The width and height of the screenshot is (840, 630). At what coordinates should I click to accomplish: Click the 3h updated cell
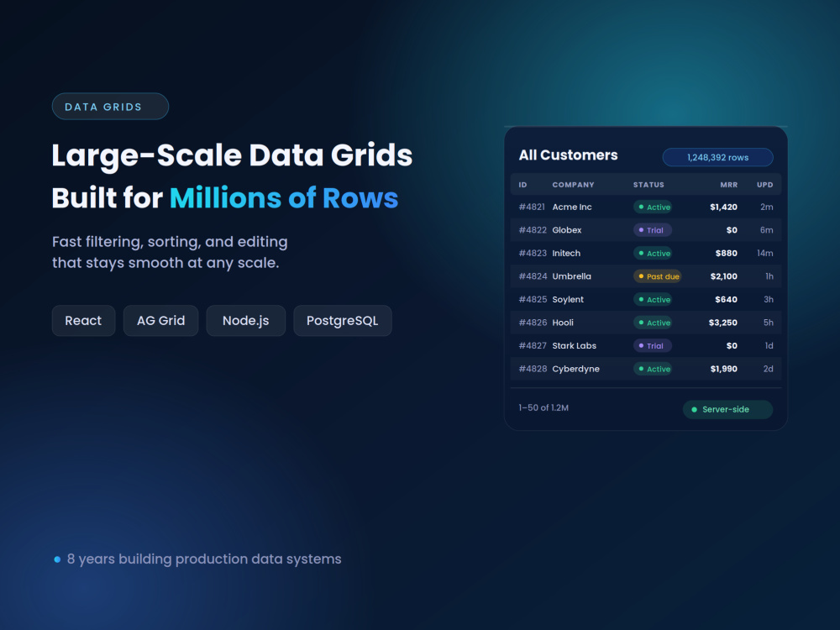tap(769, 300)
